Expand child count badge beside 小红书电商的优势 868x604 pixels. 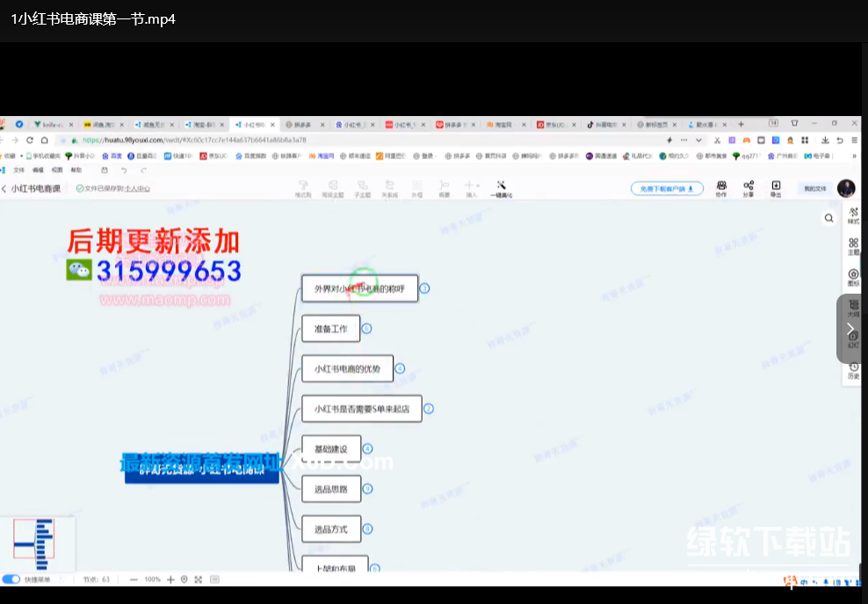[400, 369]
